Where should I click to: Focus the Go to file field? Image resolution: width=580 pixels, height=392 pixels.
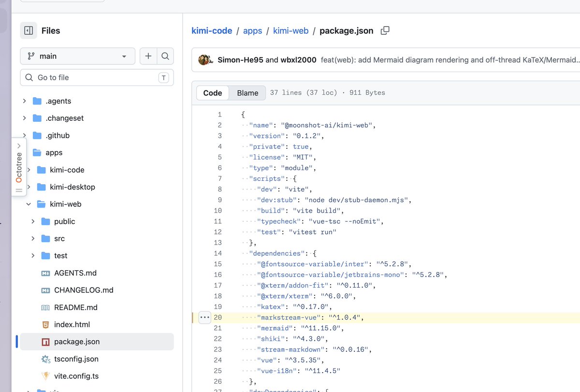97,77
